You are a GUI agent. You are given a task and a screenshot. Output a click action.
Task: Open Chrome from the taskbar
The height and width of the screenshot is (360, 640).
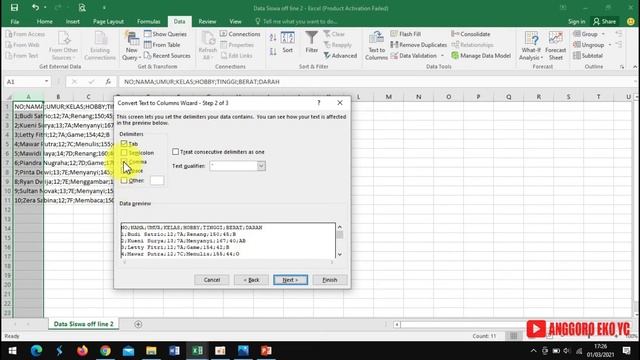click(105, 351)
